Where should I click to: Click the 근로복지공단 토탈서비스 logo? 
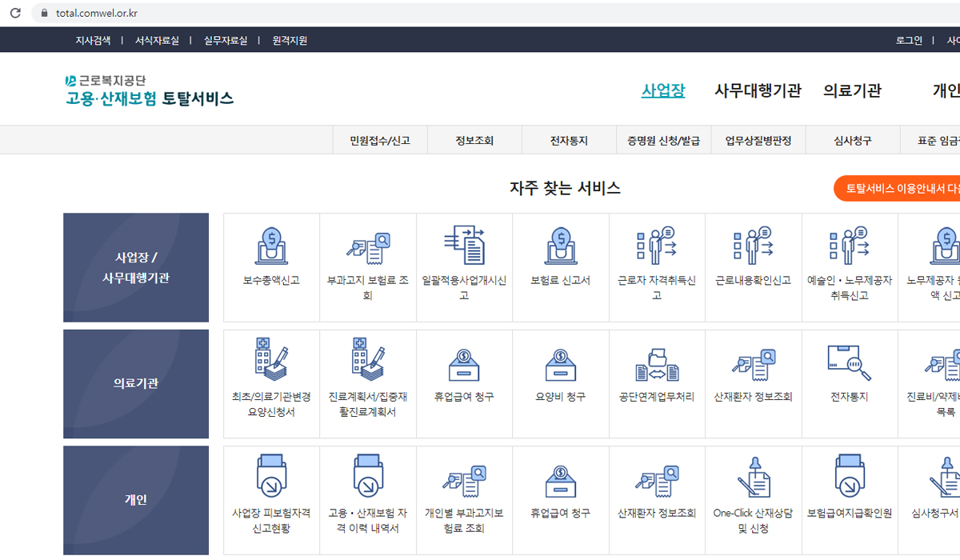pyautogui.click(x=150, y=90)
